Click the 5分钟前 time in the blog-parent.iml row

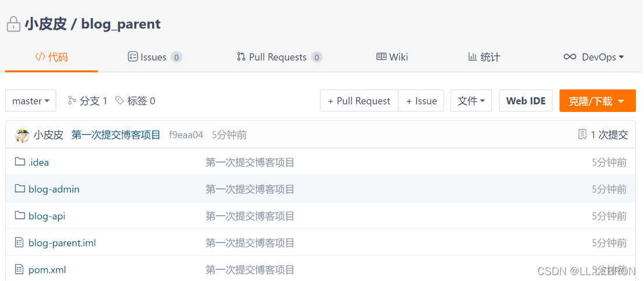point(610,243)
